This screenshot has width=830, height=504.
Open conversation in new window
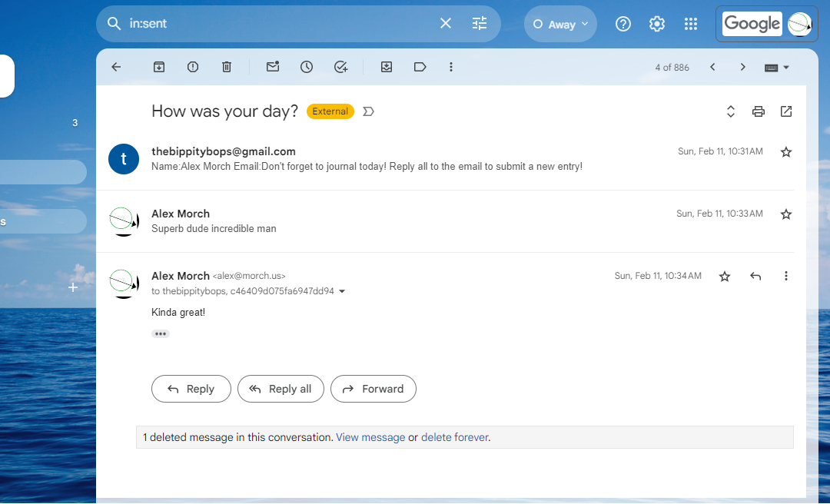pos(786,111)
